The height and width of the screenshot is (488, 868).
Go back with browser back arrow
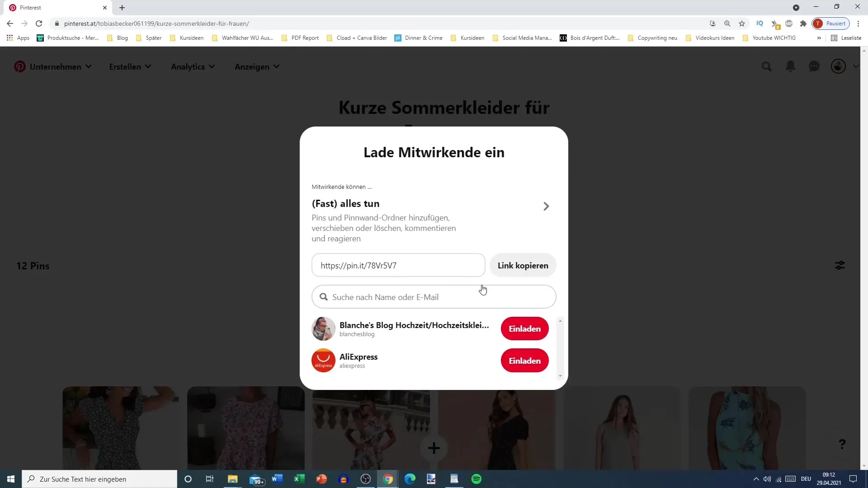(10, 23)
